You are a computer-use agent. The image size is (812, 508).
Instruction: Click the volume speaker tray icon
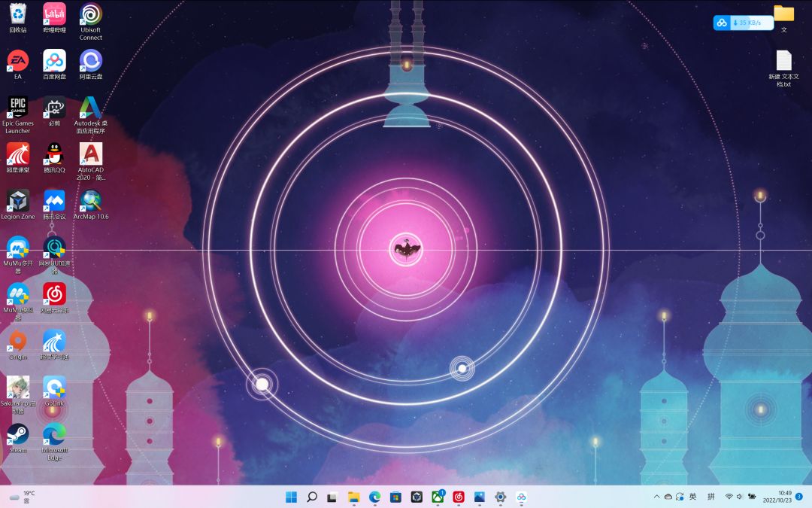(x=740, y=497)
